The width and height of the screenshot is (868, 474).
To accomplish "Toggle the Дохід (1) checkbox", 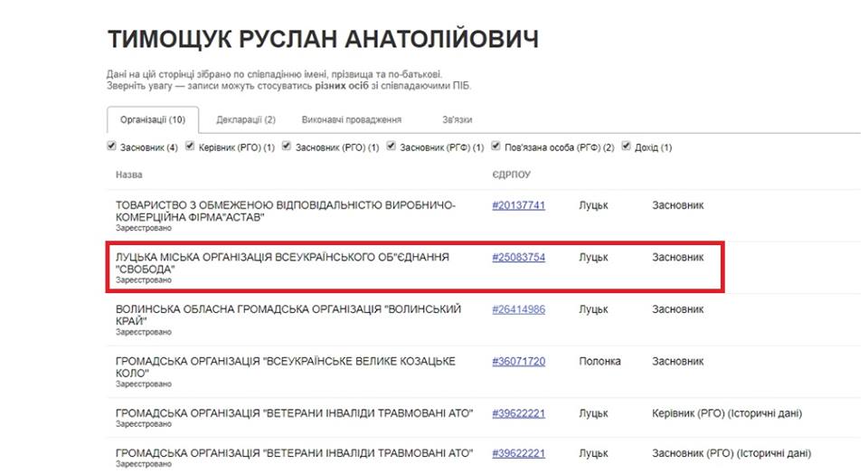I will coord(626,147).
